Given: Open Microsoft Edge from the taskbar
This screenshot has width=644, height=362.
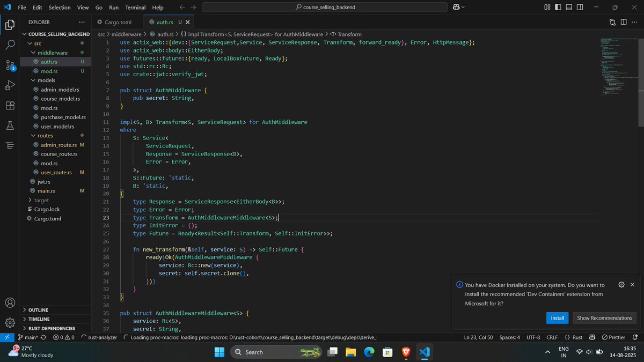Looking at the screenshot, I should coord(369,352).
